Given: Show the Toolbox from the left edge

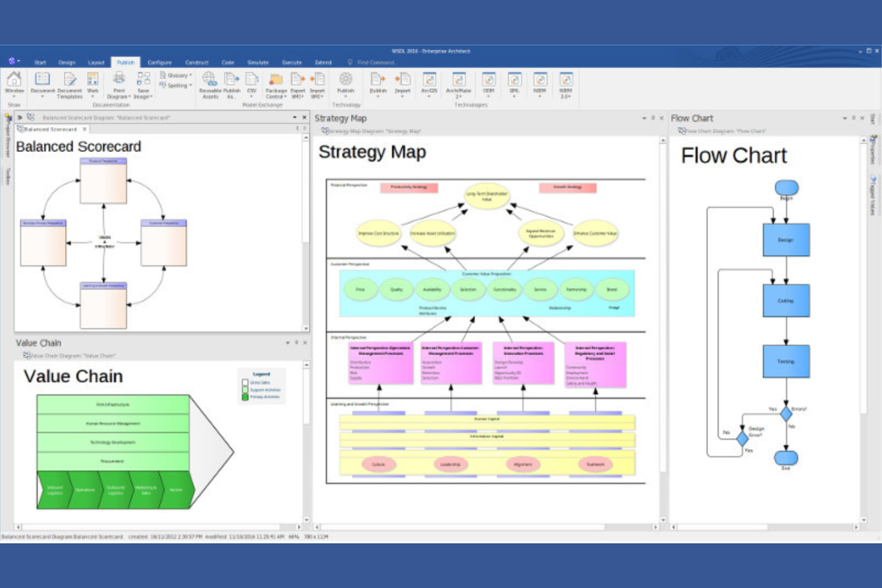Looking at the screenshot, I should point(6,176).
